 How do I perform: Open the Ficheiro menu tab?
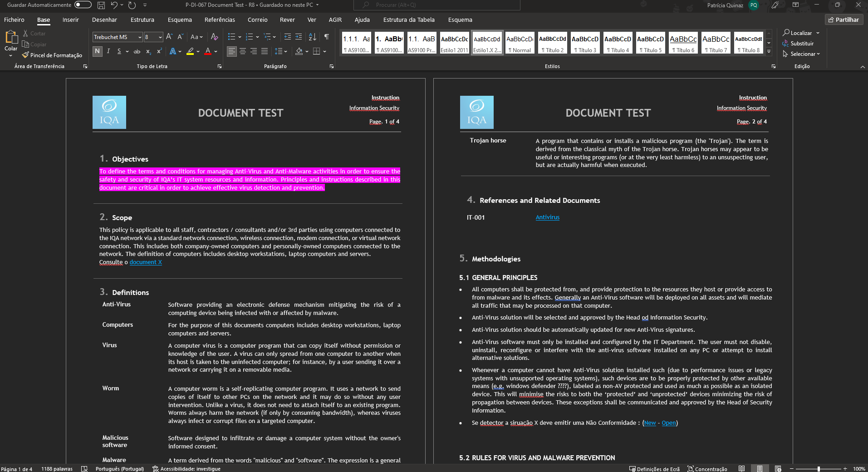14,20
